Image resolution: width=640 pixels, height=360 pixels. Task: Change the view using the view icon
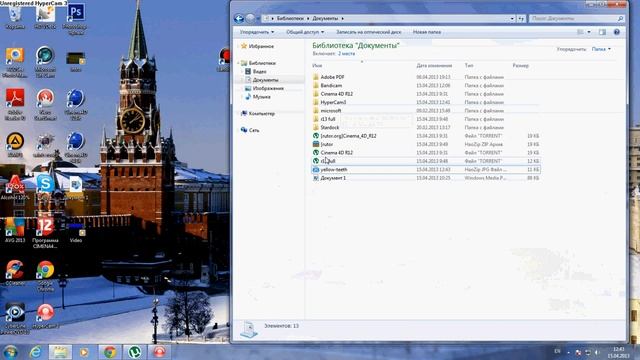point(580,32)
